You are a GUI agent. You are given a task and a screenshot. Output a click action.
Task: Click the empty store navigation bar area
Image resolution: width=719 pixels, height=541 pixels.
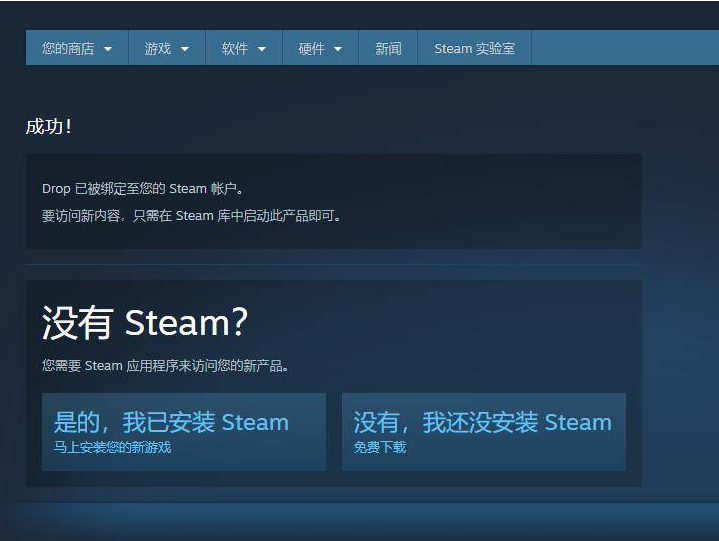(x=625, y=48)
